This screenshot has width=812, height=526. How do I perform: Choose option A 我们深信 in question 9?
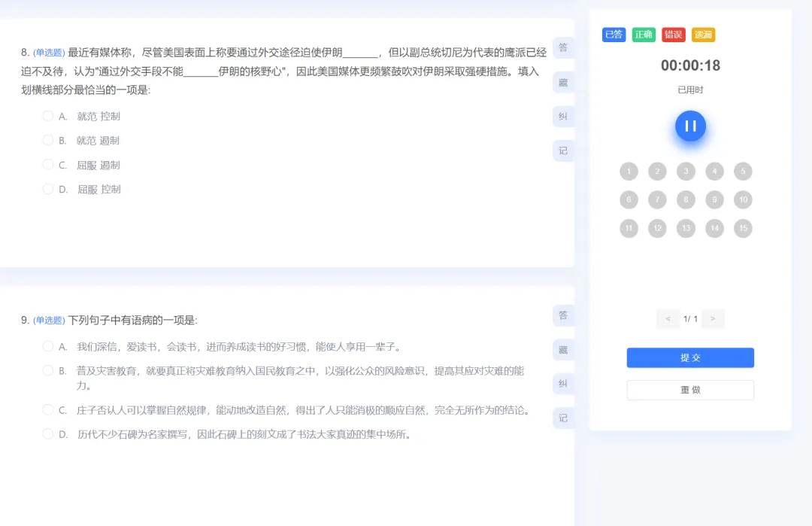point(47,346)
